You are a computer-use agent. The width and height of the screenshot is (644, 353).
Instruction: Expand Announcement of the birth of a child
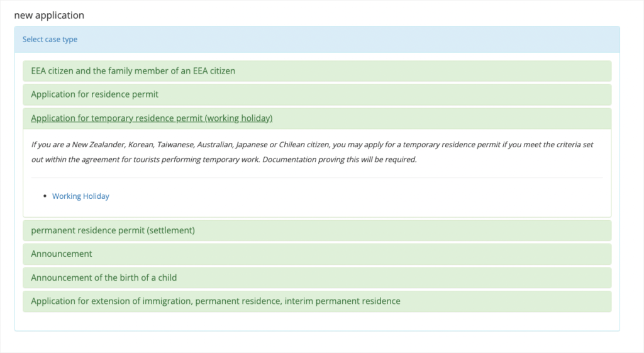(317, 277)
